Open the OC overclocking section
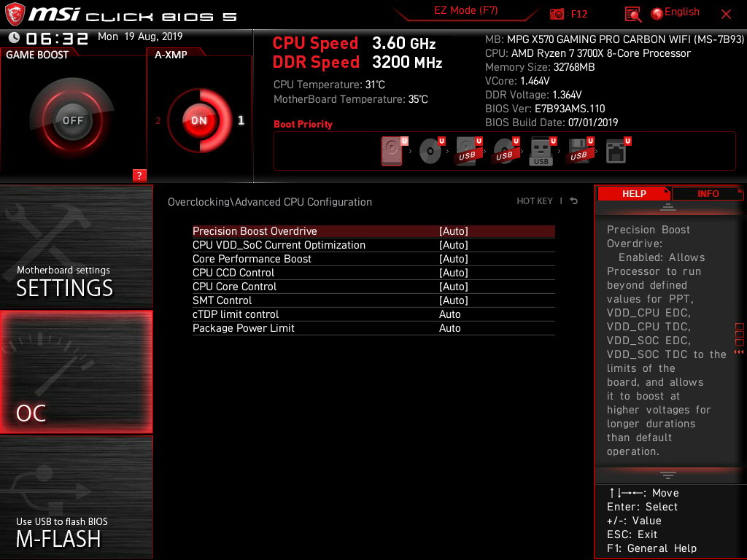 (76, 372)
